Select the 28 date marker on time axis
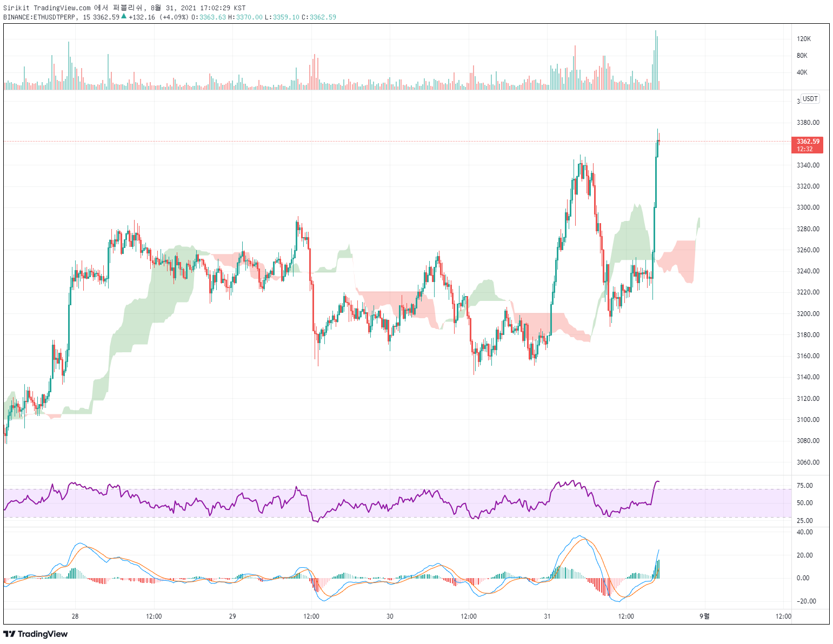833x644 pixels. [x=75, y=616]
